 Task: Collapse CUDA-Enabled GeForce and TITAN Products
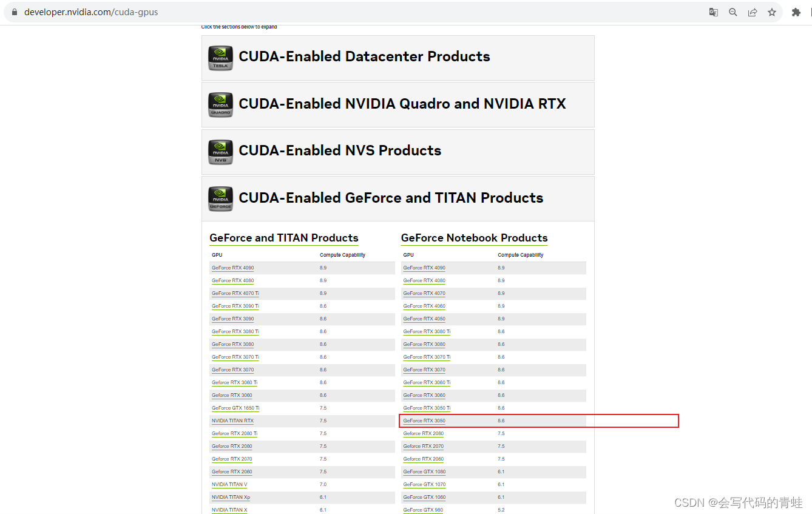pos(398,198)
